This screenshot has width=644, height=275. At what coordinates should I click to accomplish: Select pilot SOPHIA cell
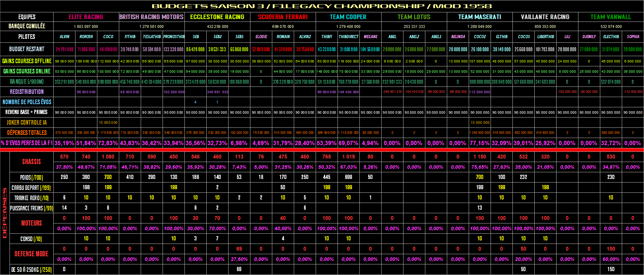(633, 36)
